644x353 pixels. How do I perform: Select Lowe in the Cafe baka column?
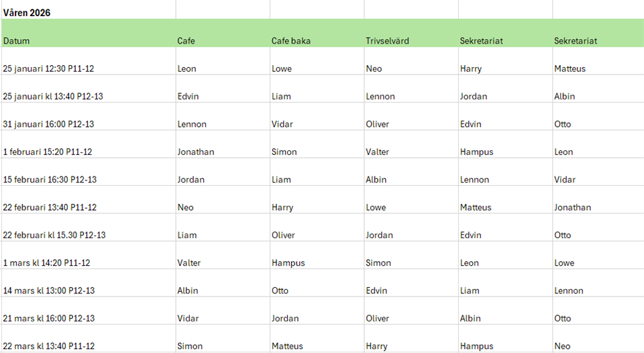click(282, 68)
